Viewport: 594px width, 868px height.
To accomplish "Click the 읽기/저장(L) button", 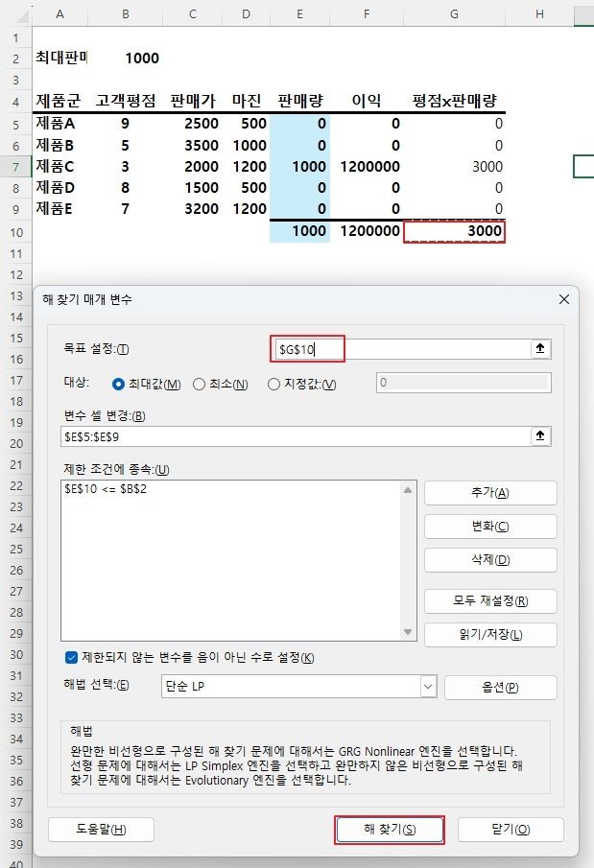I will [490, 634].
